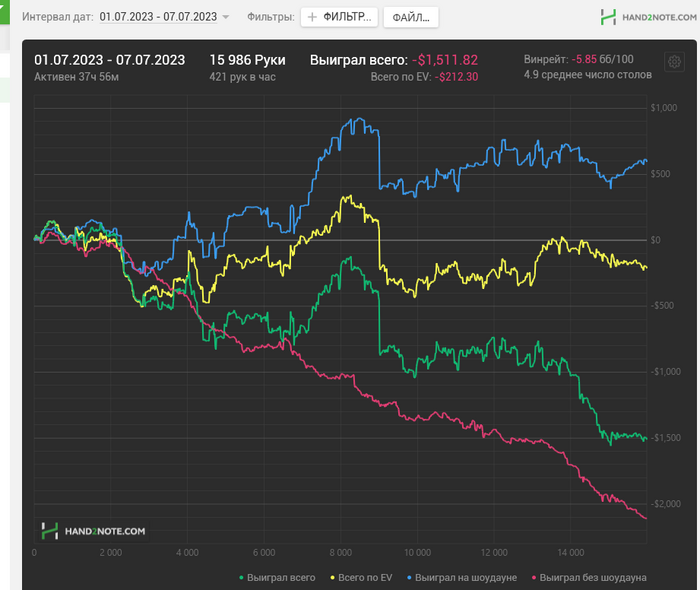Click the EV total value -$212.30
The width and height of the screenshot is (700, 590).
coord(456,77)
